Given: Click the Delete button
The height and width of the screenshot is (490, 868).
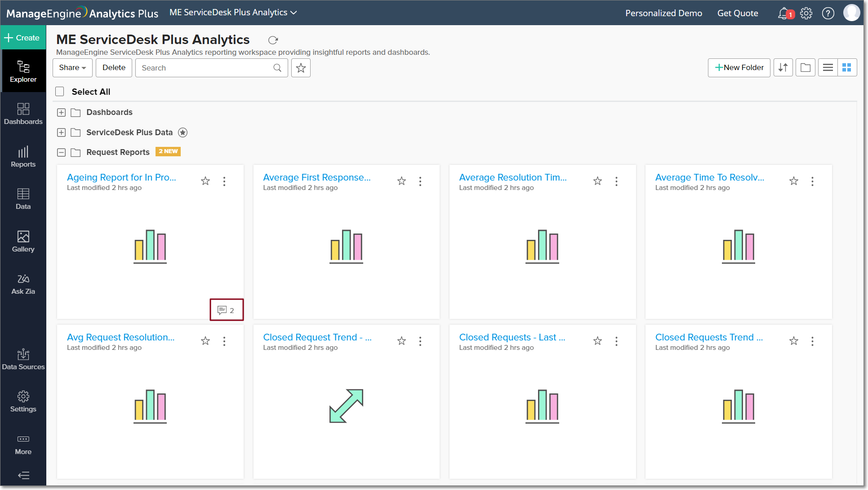Looking at the screenshot, I should (114, 68).
